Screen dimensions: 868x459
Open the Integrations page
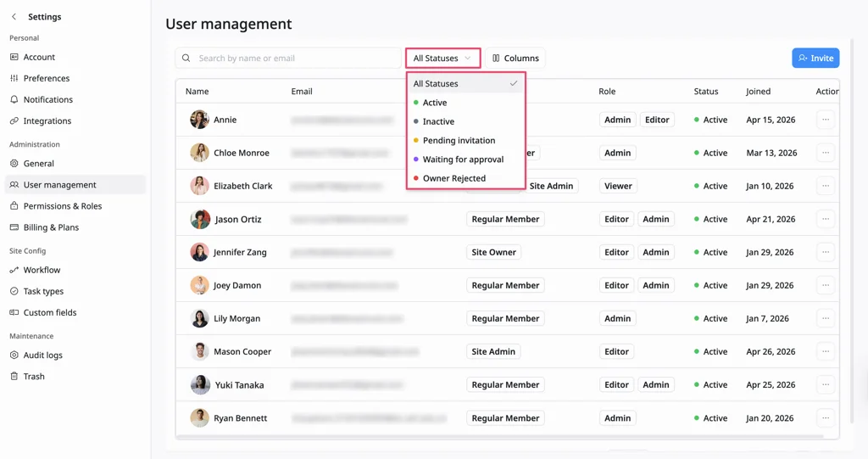click(47, 120)
